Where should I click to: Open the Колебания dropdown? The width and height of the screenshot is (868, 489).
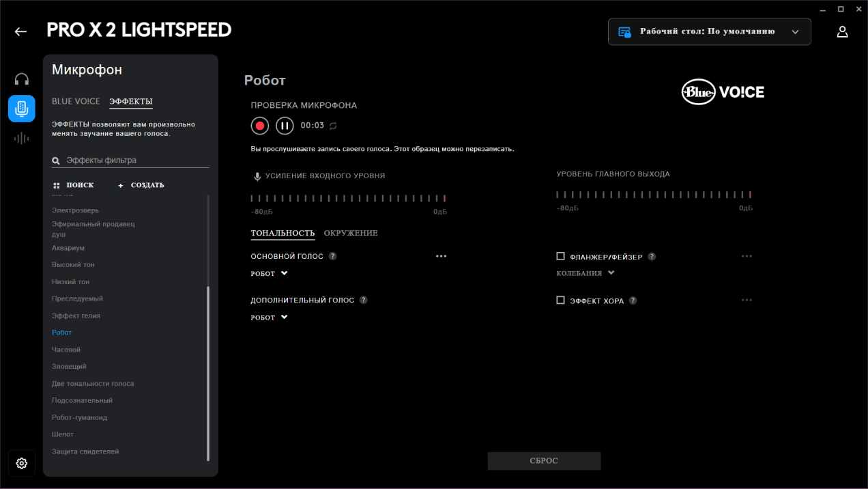[585, 273]
